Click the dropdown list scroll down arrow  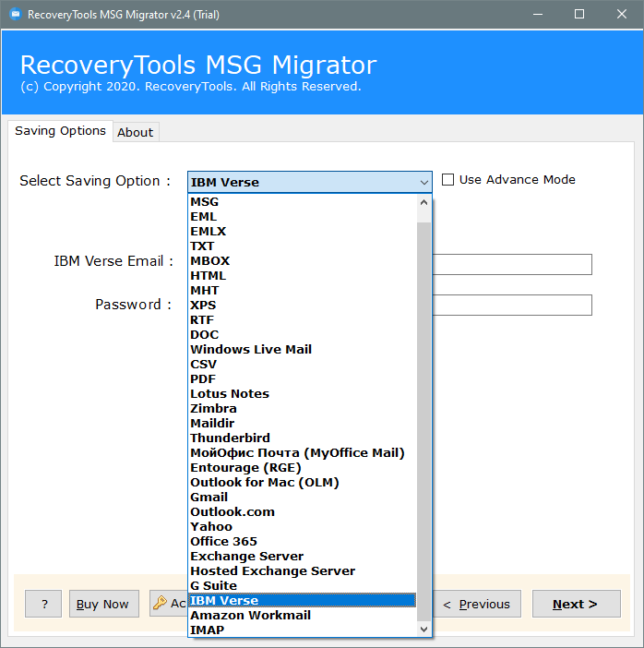tap(423, 629)
